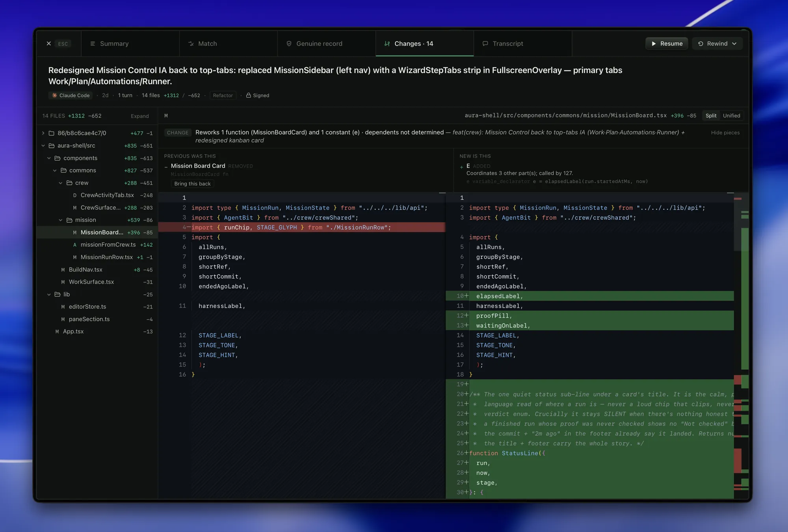The width and height of the screenshot is (788, 532).
Task: Click the 14 files stat in header
Action: (151, 95)
